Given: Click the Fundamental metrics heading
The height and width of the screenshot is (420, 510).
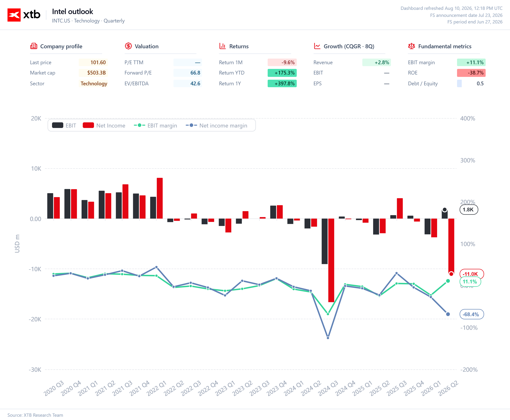Looking at the screenshot, I should 445,46.
